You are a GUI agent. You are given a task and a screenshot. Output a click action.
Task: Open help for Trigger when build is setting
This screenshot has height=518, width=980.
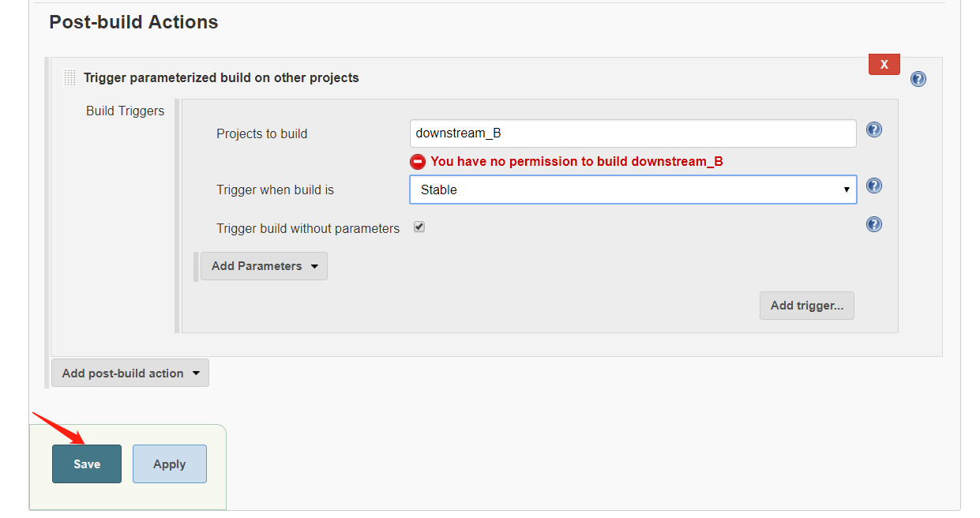pos(873,186)
